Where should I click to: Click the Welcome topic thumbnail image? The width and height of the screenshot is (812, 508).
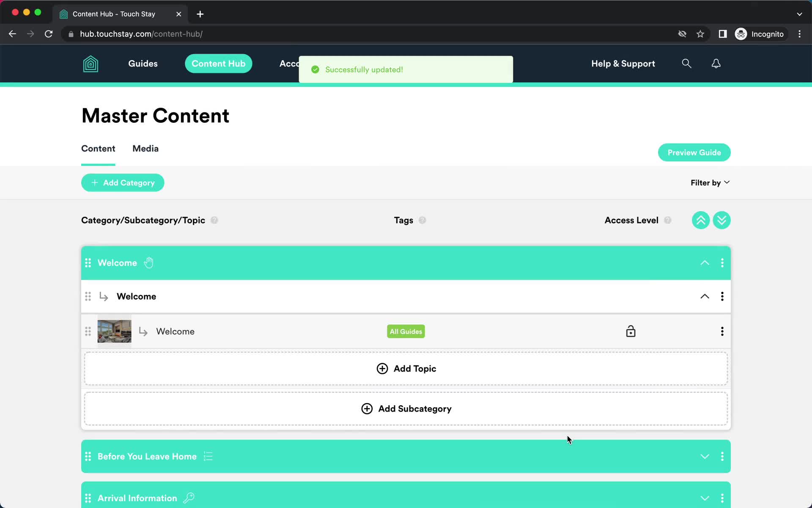(x=114, y=331)
